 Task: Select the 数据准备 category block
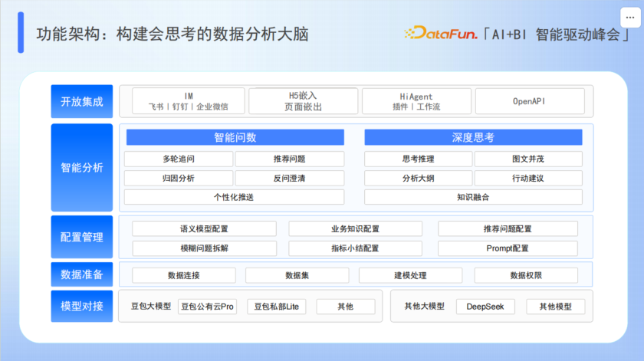[82, 274]
